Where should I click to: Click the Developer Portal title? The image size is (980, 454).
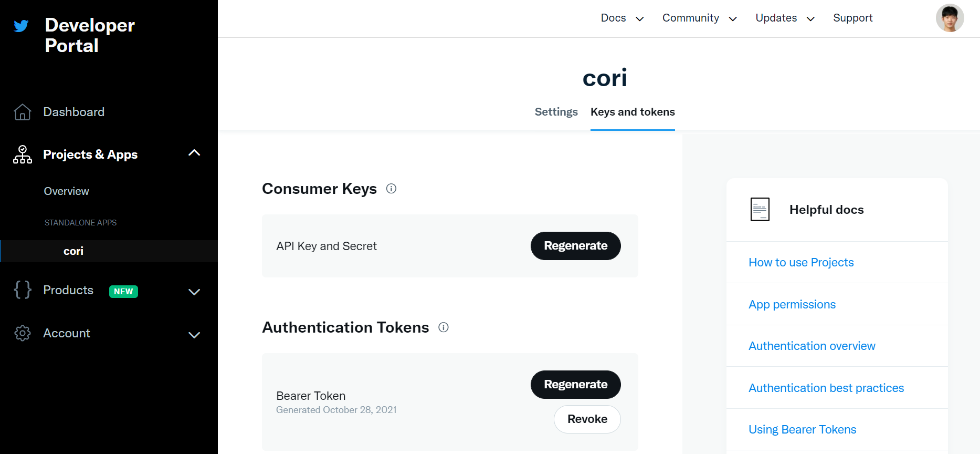click(x=90, y=35)
